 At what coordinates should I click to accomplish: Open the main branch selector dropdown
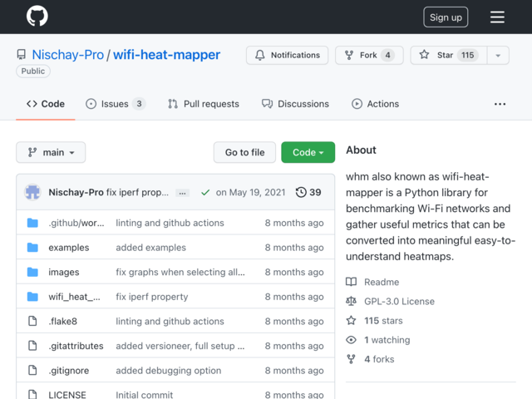tap(51, 152)
